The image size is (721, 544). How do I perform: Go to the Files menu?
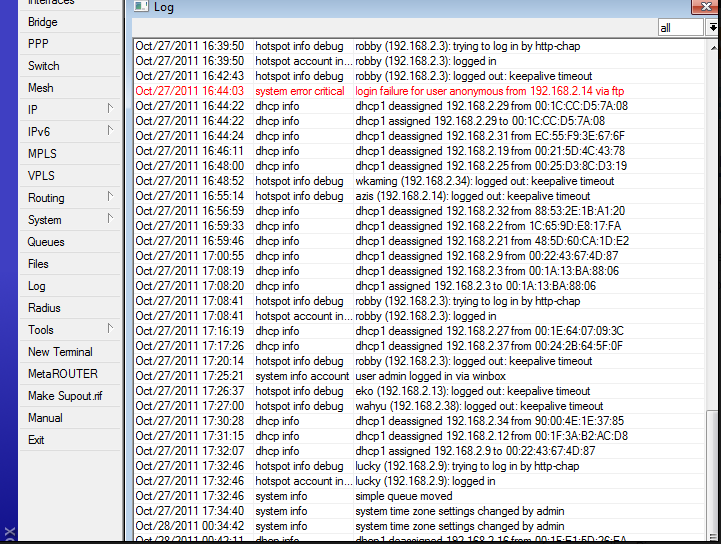click(38, 264)
